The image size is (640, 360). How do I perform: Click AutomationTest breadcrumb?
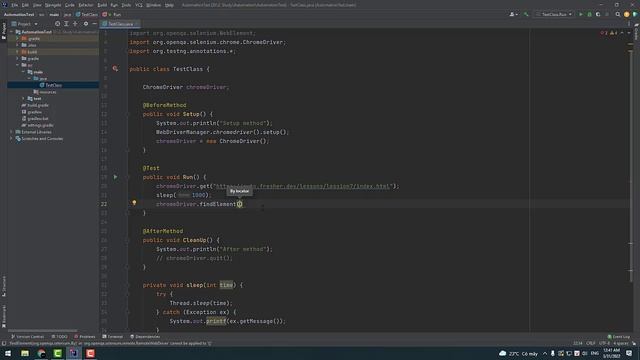tap(19, 14)
